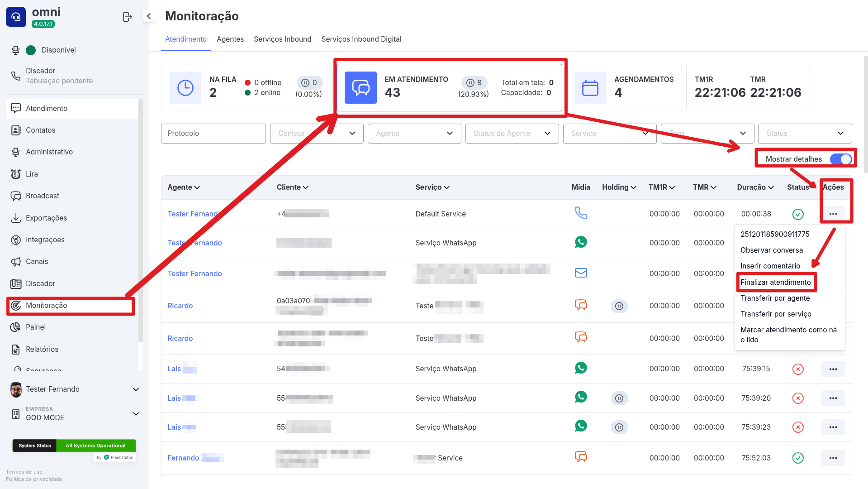This screenshot has width=868, height=489.
Task: Click the Em Atendimento chat icon card
Action: [360, 87]
